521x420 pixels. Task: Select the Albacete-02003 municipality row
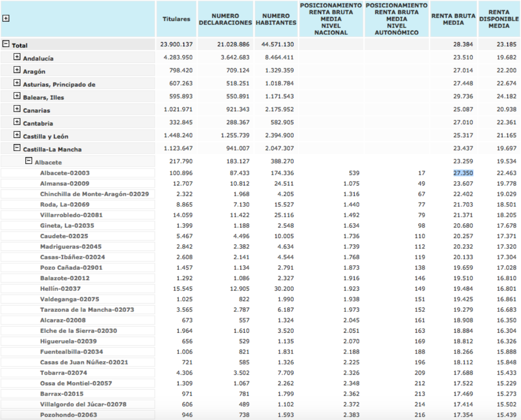tap(78, 173)
